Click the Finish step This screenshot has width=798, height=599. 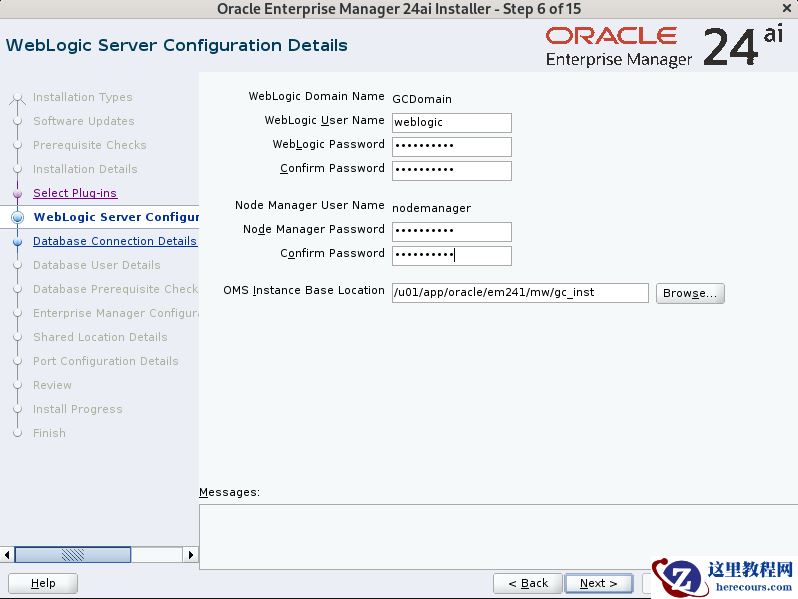49,433
